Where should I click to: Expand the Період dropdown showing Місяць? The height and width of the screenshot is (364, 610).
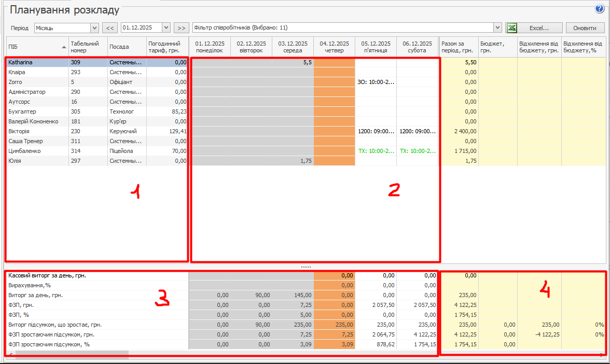click(94, 28)
